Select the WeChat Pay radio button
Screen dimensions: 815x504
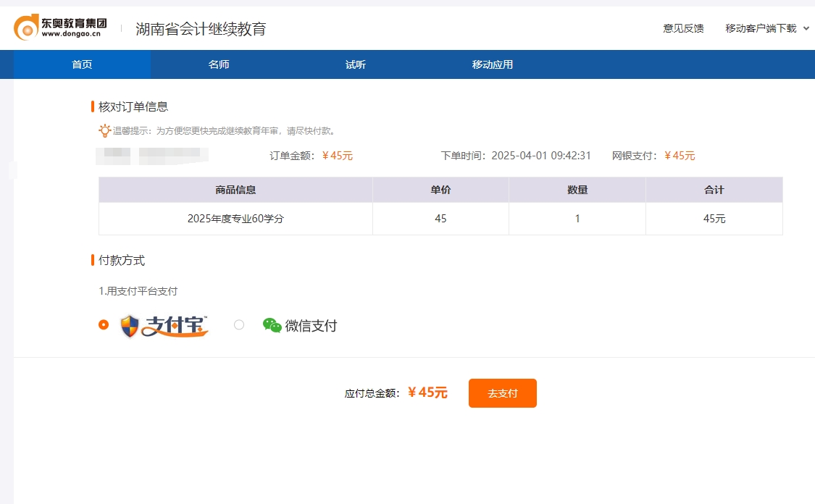(x=239, y=325)
